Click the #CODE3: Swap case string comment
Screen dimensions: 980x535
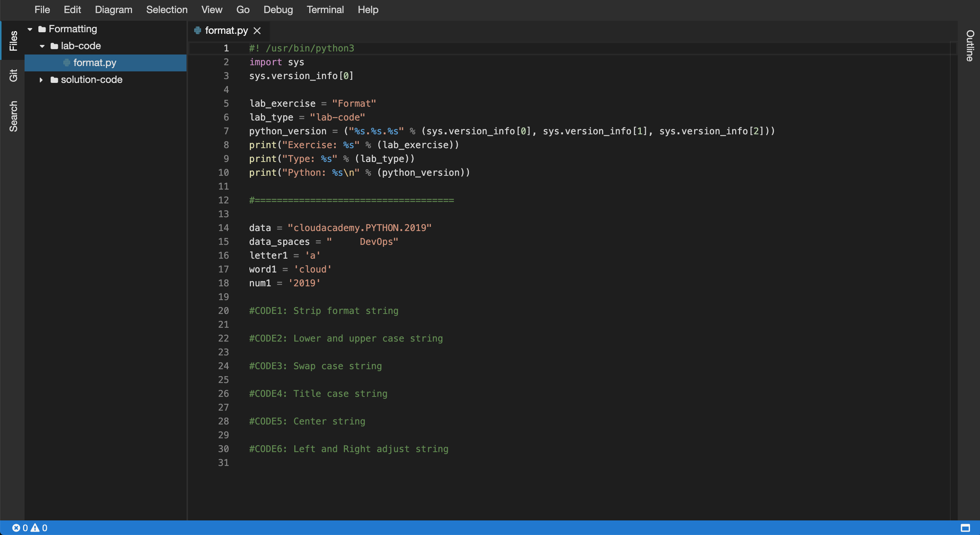coord(315,366)
